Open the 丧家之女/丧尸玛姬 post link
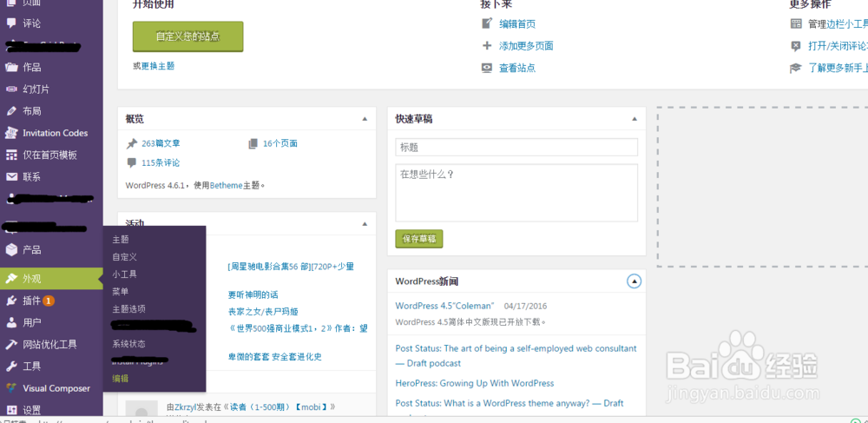 (264, 312)
